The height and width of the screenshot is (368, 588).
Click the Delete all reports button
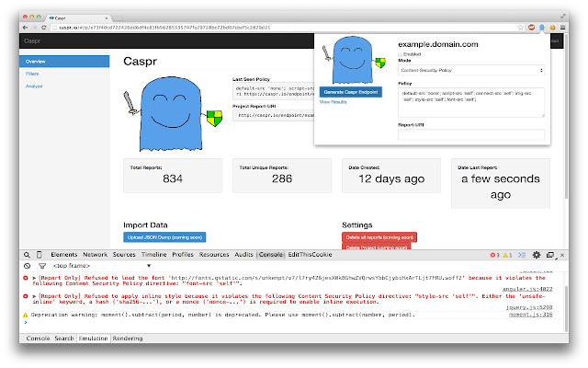pos(379,237)
